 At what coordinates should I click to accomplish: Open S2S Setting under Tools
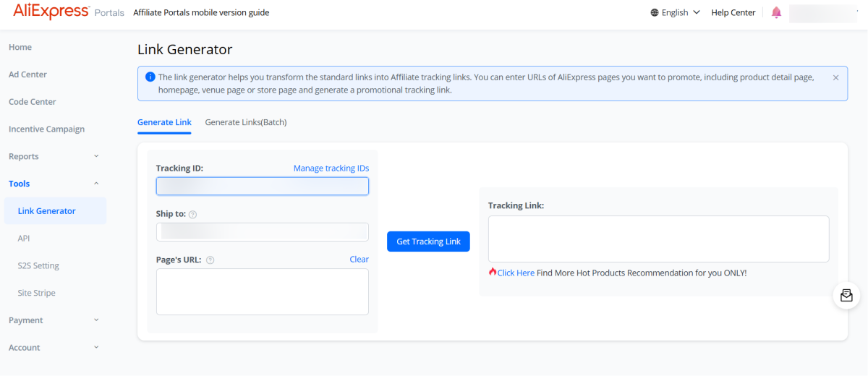point(38,265)
